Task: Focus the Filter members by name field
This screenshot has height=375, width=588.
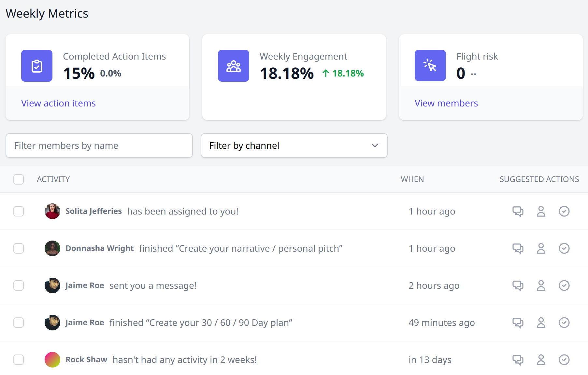Action: (99, 146)
